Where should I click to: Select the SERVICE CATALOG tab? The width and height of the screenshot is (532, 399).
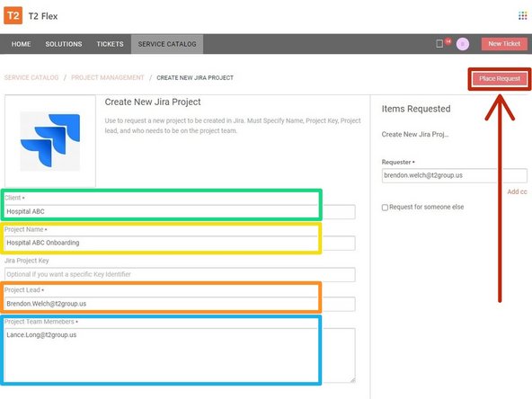167,44
